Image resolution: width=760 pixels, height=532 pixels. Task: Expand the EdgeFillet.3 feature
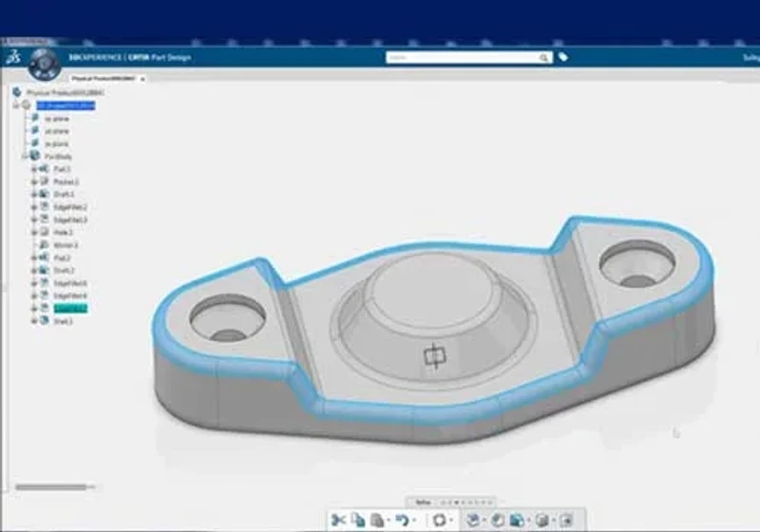click(34, 220)
